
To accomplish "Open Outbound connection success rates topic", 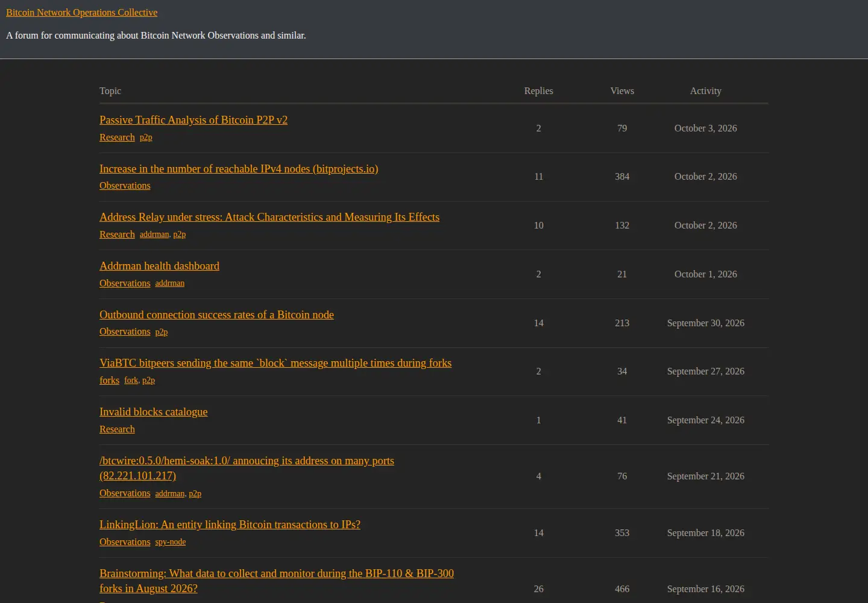I will point(216,314).
